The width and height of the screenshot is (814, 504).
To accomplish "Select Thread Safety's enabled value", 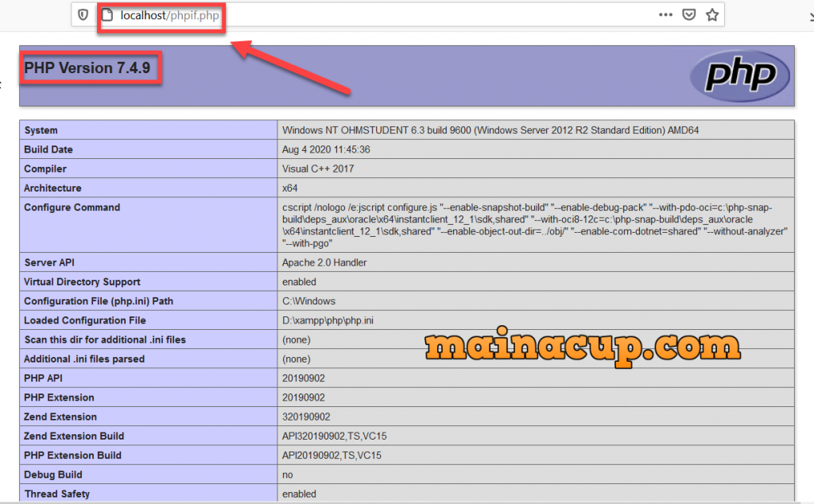I will (x=299, y=494).
